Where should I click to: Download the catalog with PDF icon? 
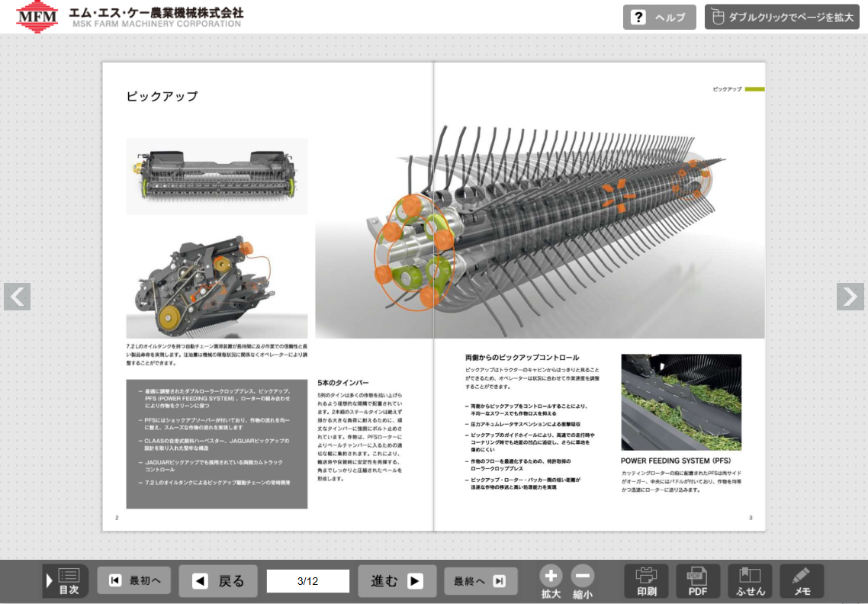697,581
